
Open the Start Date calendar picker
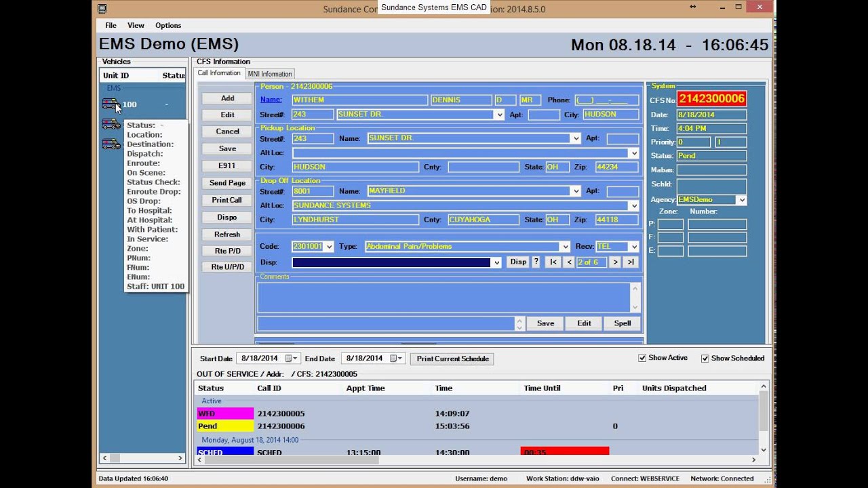(x=292, y=359)
